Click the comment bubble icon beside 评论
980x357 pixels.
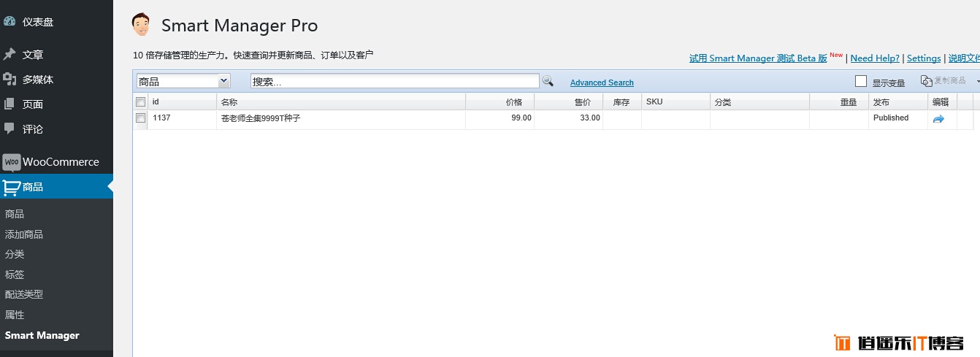[x=9, y=128]
